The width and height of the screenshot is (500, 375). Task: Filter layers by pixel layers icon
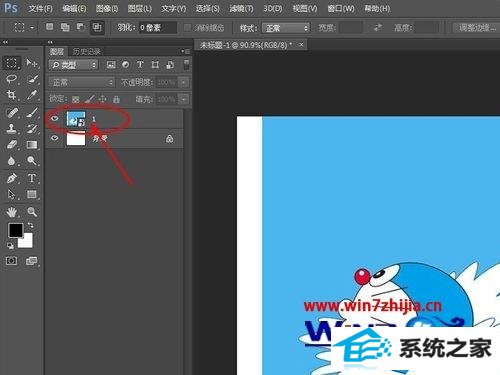coord(111,65)
